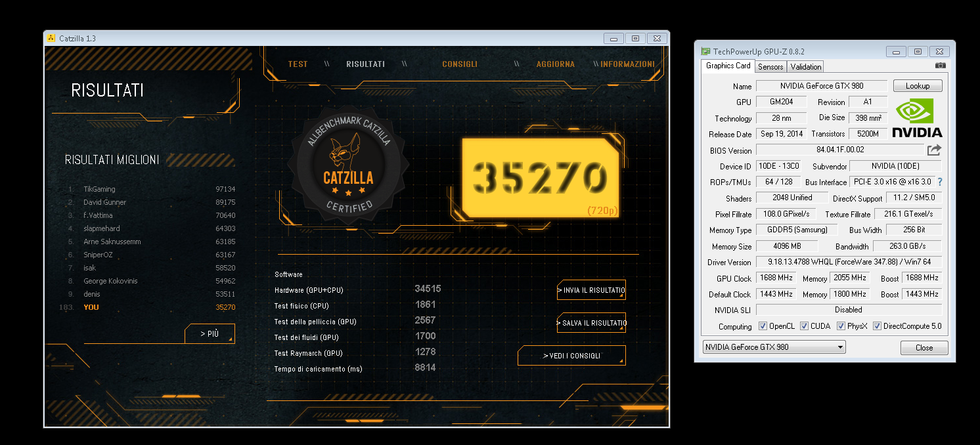Click the Test dei fluidi (GPU) row
Viewport: 980px width, 445px height.
click(x=355, y=337)
